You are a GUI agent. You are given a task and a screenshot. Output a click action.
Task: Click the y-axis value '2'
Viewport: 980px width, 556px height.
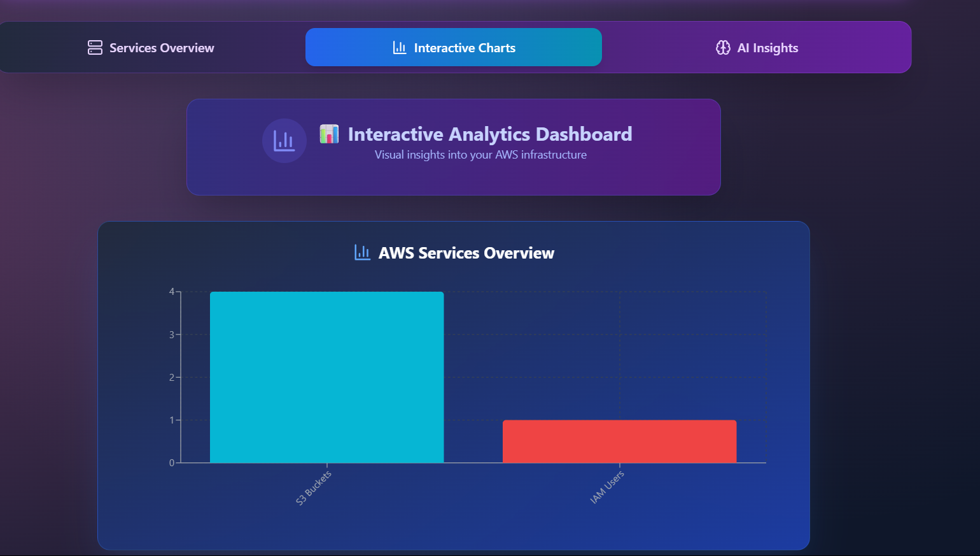172,377
